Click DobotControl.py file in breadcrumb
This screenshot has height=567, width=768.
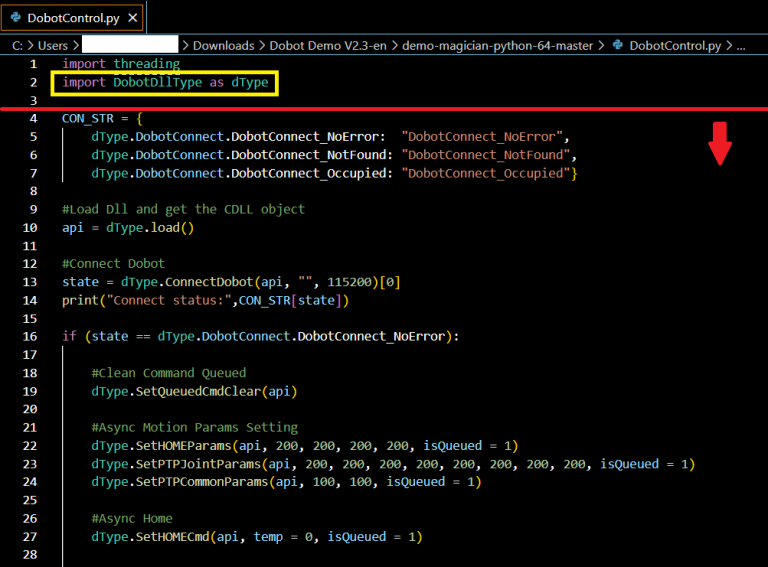pos(675,46)
